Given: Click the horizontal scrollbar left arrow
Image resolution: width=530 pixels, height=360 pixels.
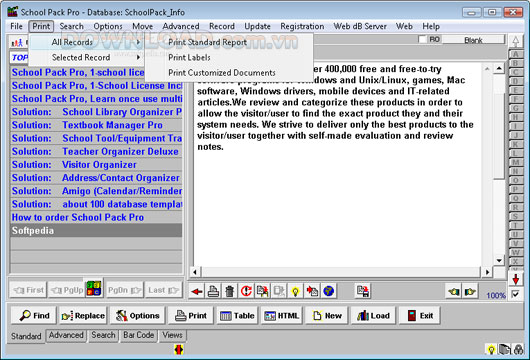Looking at the screenshot, I should 195,272.
